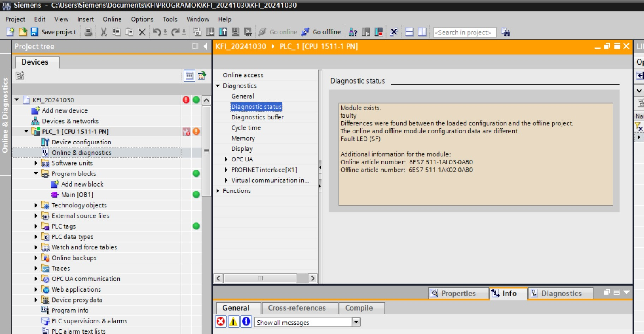Click the Upload from device icon
644x334 pixels.
point(223,32)
